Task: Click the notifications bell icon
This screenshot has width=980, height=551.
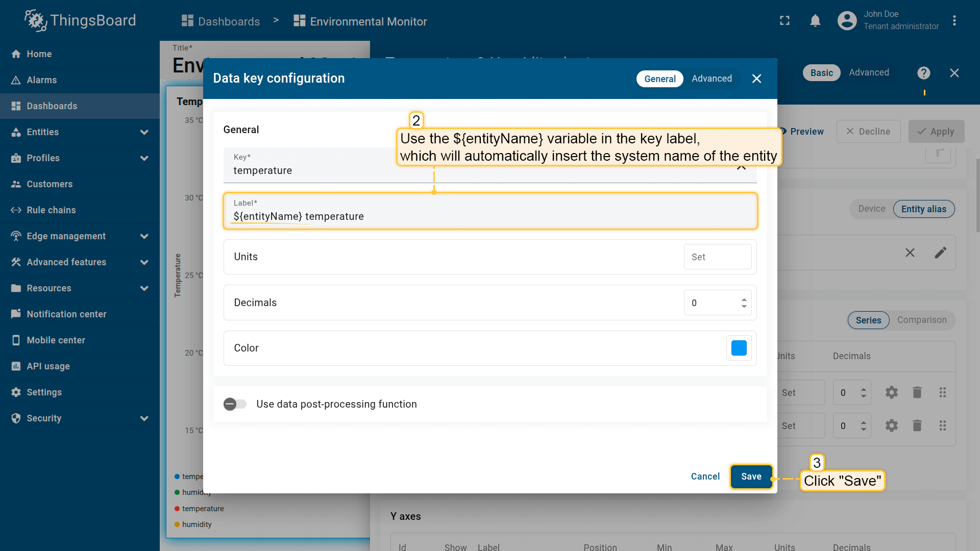Action: (x=815, y=21)
